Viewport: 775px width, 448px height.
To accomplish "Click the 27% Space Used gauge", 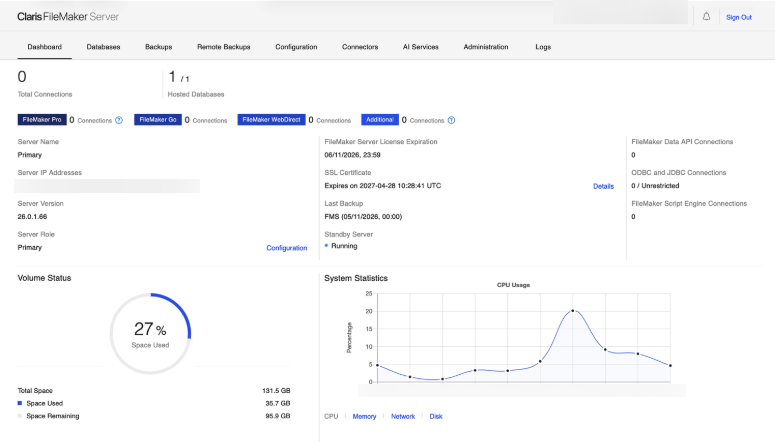I will [x=150, y=334].
